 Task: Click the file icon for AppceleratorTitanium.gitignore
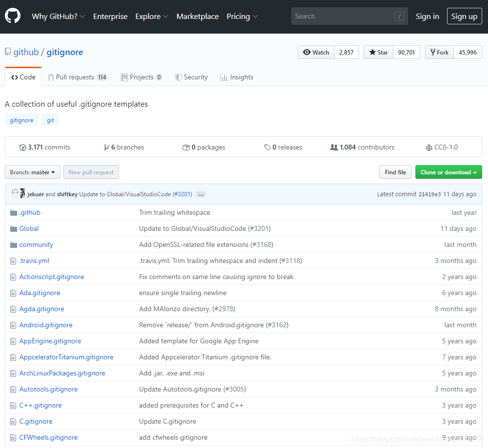(13, 357)
